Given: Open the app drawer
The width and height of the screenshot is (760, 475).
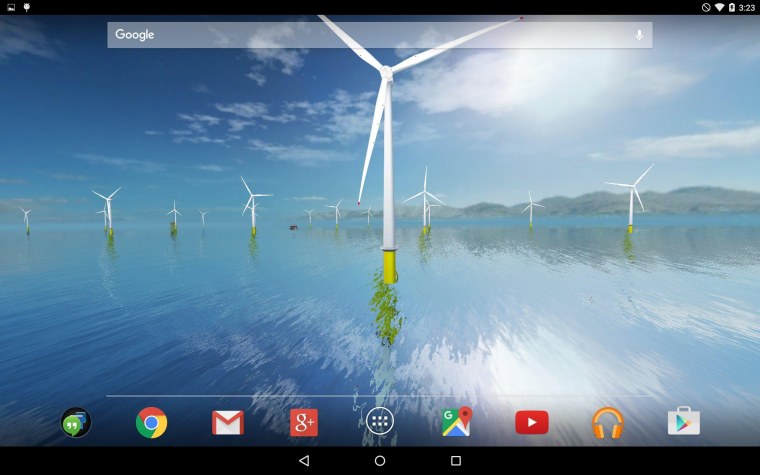Looking at the screenshot, I should [x=380, y=421].
